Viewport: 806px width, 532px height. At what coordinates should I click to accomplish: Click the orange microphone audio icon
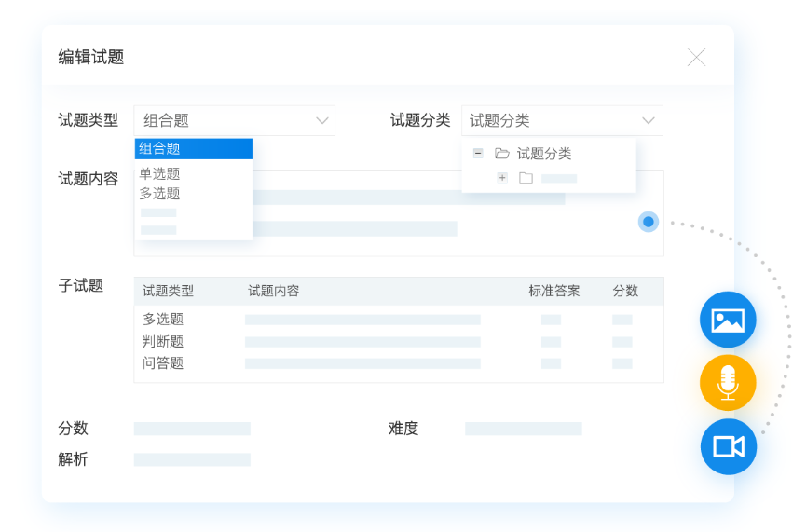coord(728,383)
